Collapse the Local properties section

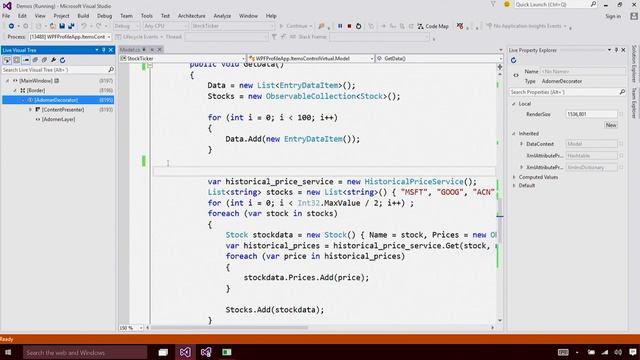click(514, 104)
